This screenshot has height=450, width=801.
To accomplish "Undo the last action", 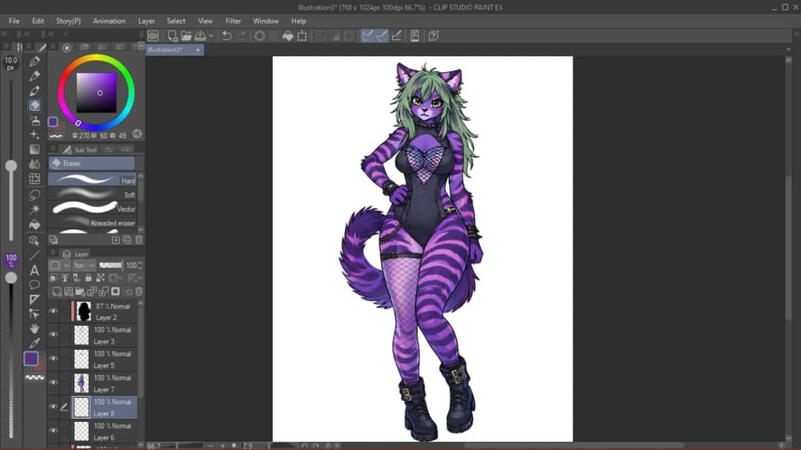I will pos(227,36).
